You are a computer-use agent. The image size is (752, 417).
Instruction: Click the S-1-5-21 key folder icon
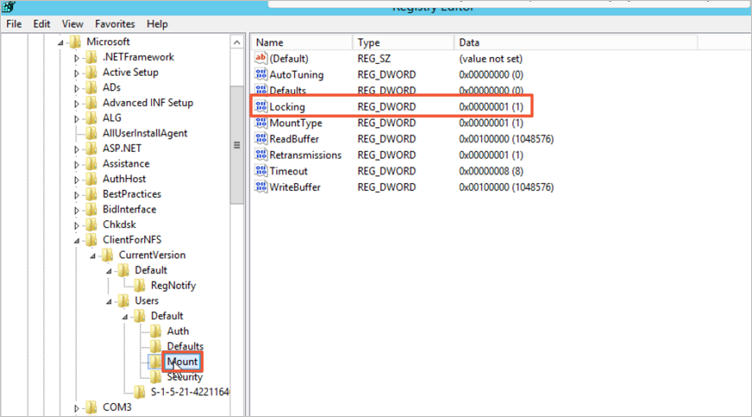coord(140,393)
